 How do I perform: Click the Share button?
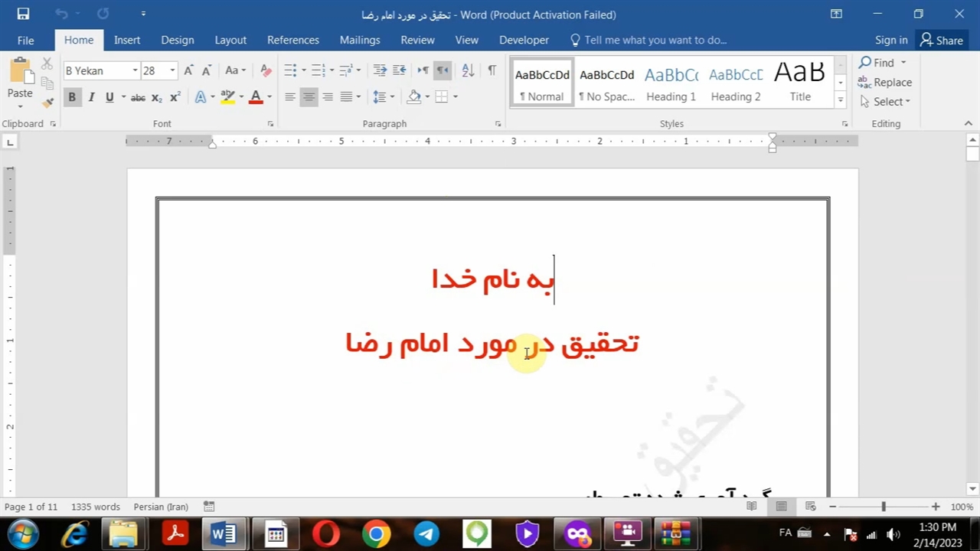coord(941,40)
